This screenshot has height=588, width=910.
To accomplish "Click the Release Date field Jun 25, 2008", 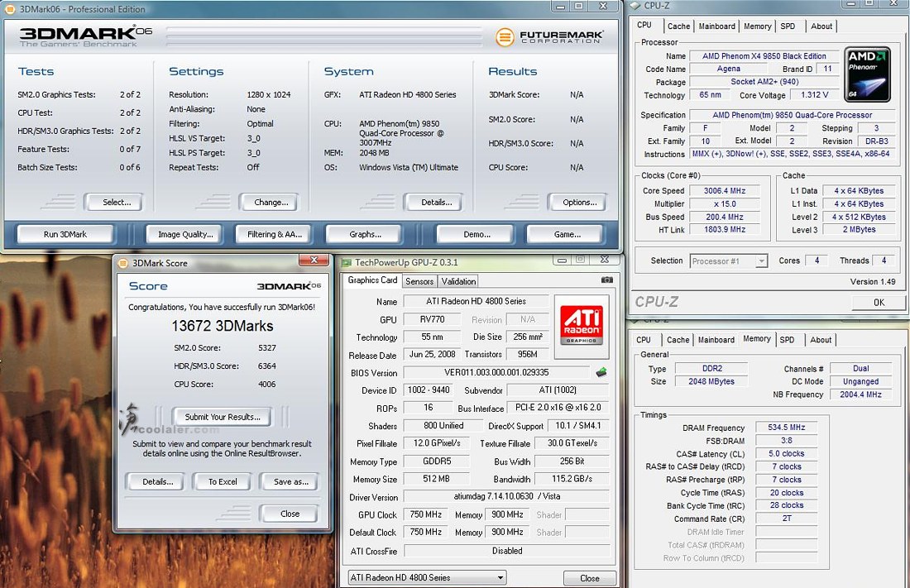I will tap(432, 354).
